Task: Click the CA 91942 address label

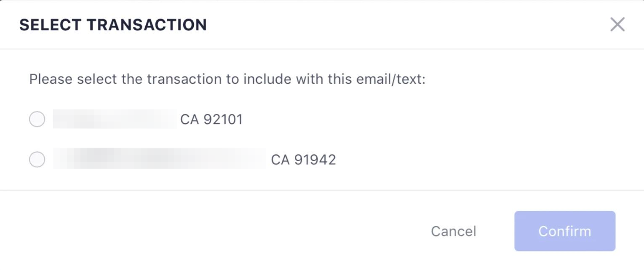Action: [x=303, y=160]
